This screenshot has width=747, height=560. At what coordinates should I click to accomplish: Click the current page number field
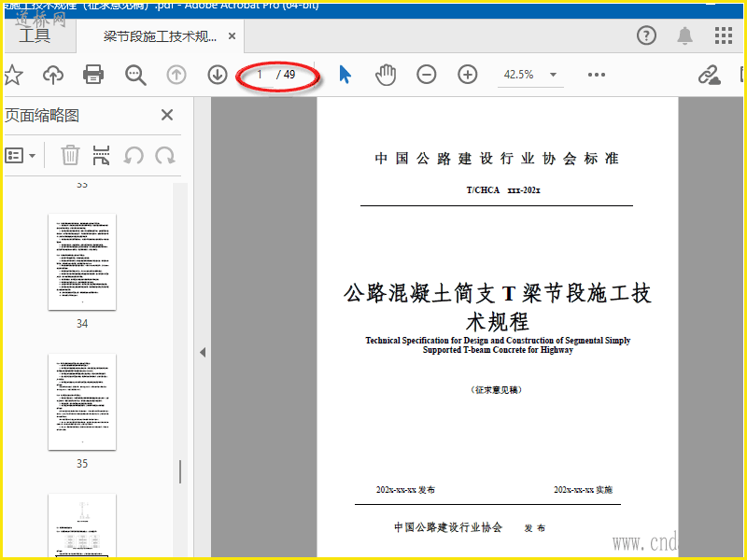click(x=260, y=75)
